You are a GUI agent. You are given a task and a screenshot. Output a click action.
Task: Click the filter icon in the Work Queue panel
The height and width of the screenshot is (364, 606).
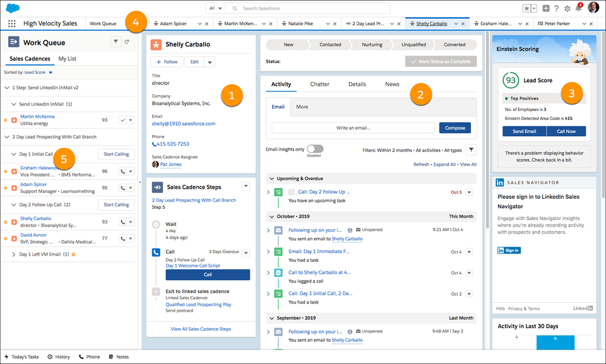click(115, 40)
